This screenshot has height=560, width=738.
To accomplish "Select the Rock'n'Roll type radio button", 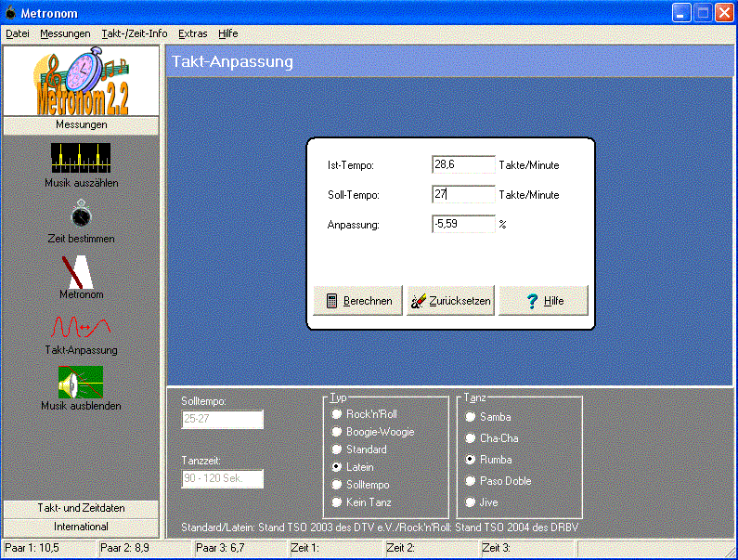I will (x=337, y=414).
